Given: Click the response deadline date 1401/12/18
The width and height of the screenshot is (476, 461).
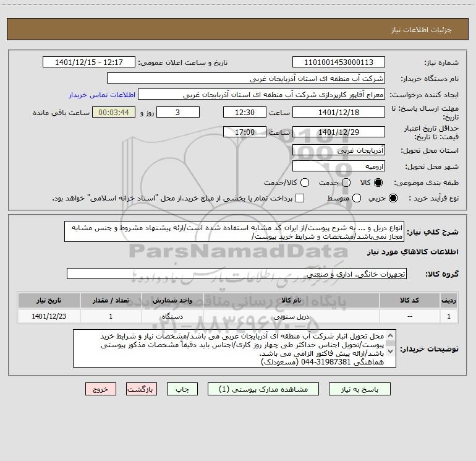Looking at the screenshot, I should click(x=339, y=112).
